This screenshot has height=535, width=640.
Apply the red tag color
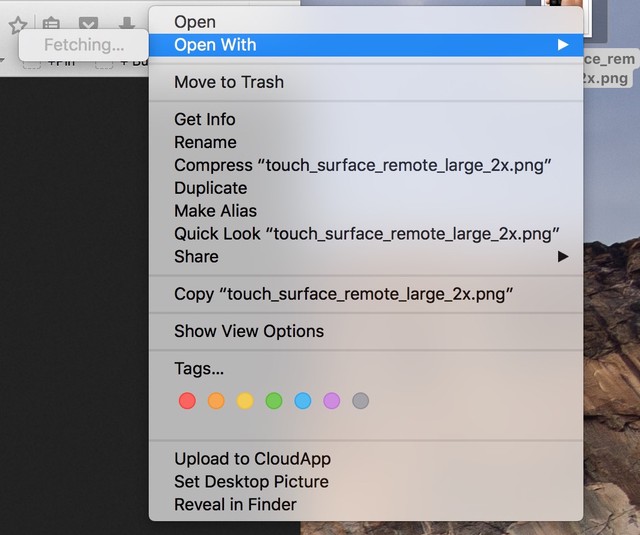point(187,401)
